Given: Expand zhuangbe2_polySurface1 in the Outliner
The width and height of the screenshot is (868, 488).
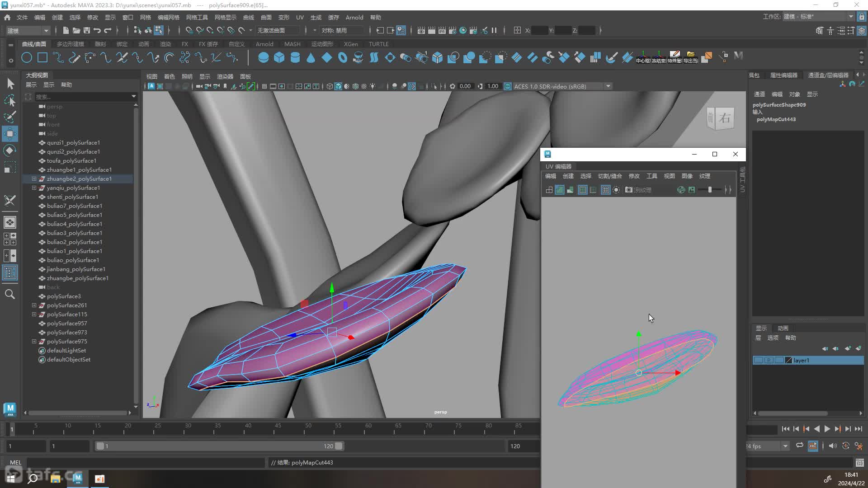Looking at the screenshot, I should click(x=34, y=179).
